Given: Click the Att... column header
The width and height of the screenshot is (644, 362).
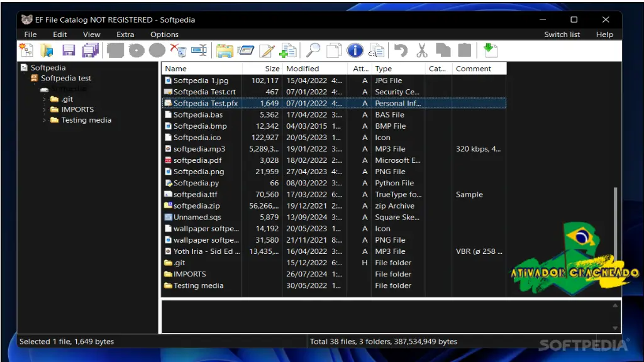Looking at the screenshot, I should point(360,69).
